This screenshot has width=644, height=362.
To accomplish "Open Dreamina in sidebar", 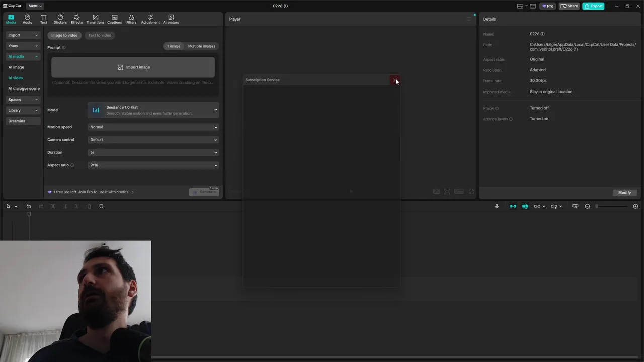I will point(23,121).
